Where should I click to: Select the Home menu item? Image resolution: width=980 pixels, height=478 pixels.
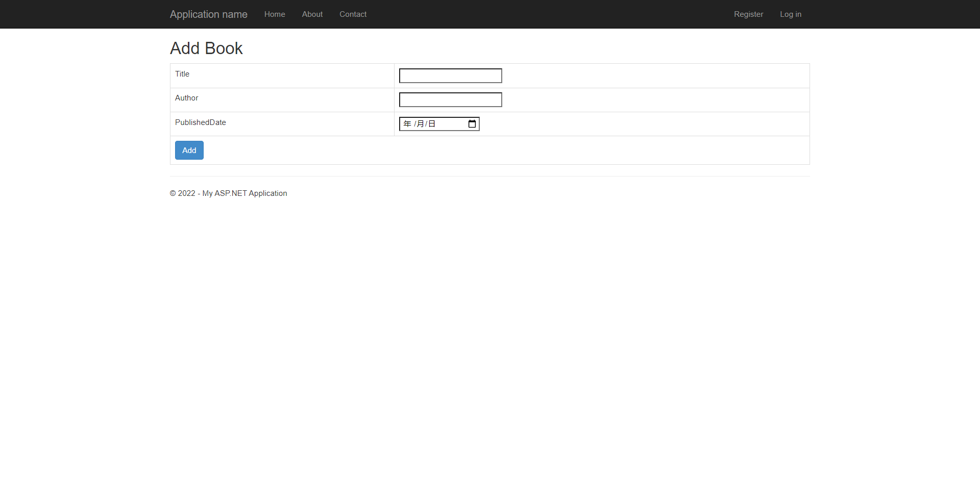click(x=275, y=14)
